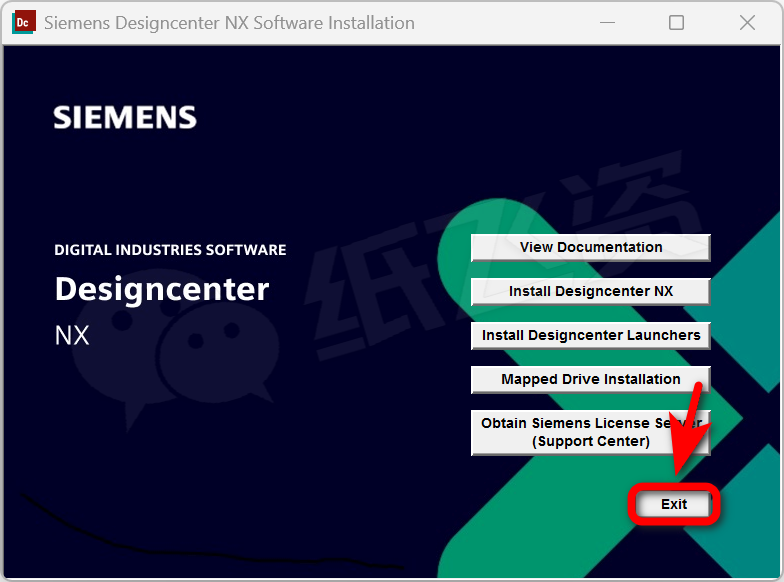Maximize the installer window
This screenshot has width=784, height=582.
coord(676,22)
